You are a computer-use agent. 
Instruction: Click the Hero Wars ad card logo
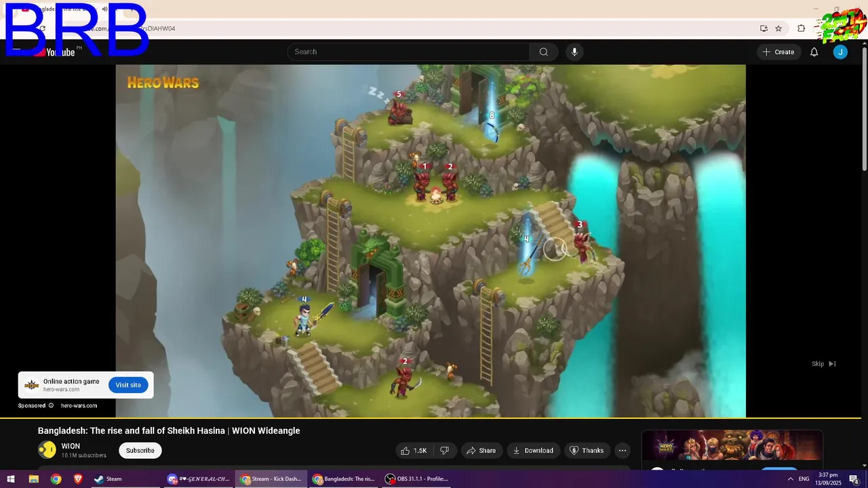(32, 385)
